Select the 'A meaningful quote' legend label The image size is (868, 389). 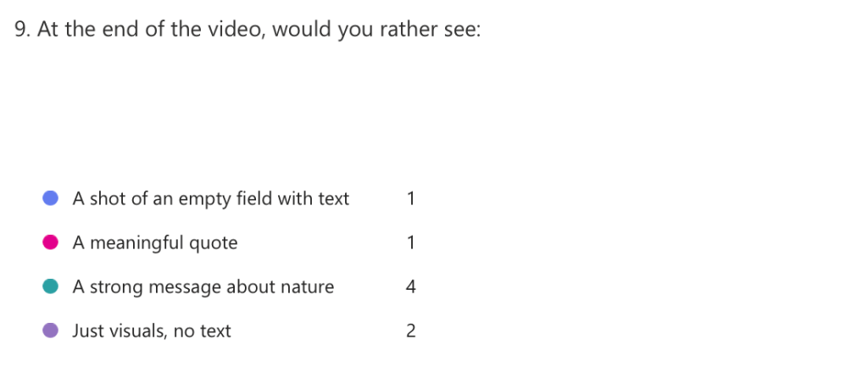click(x=154, y=243)
